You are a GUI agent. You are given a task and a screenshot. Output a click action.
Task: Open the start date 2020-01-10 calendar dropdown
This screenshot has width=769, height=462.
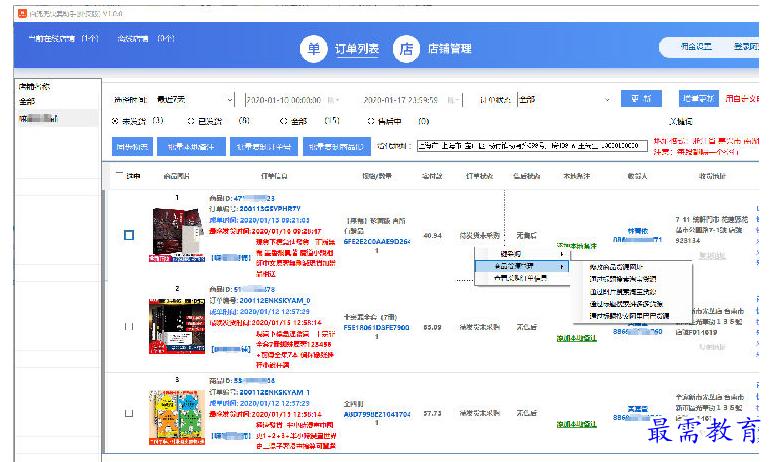pyautogui.click(x=333, y=100)
